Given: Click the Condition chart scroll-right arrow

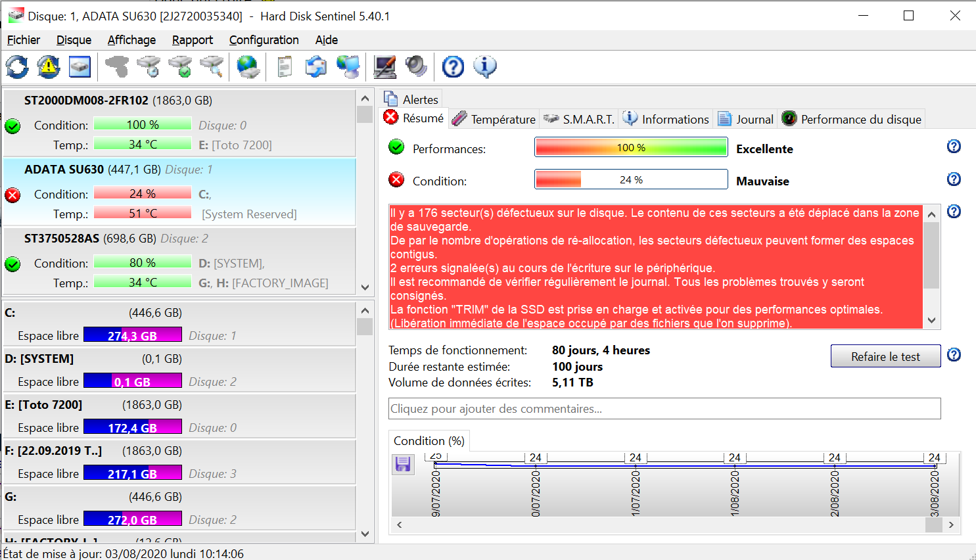Looking at the screenshot, I should click(951, 525).
